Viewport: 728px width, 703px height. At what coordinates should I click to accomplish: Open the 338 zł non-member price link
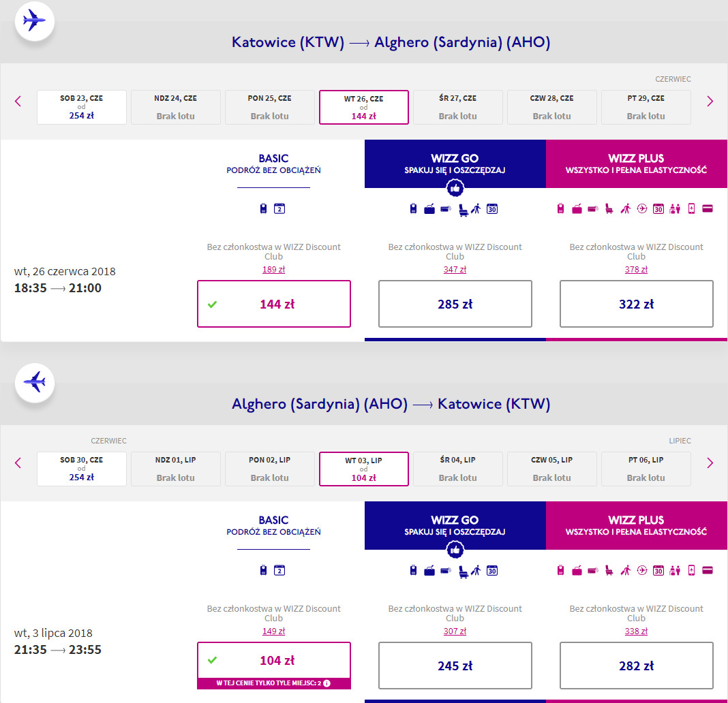(636, 631)
